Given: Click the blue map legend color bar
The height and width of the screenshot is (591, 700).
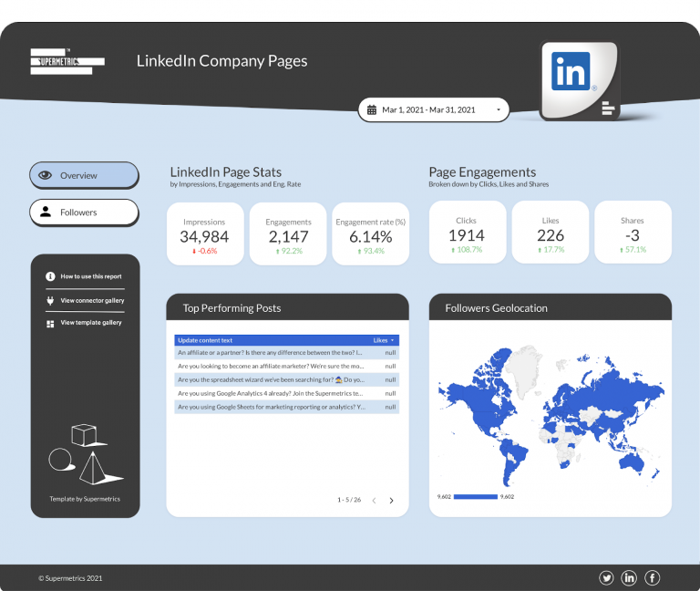Looking at the screenshot, I should pos(476,497).
